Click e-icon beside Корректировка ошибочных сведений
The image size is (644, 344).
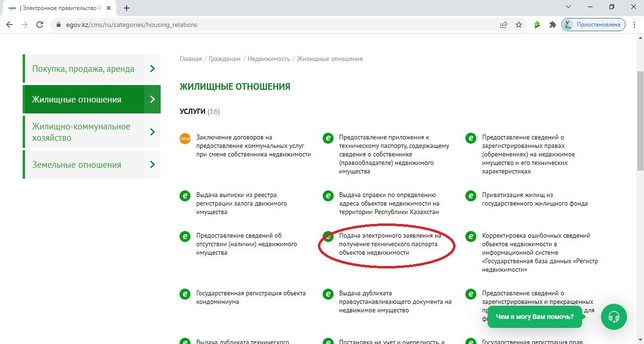471,236
